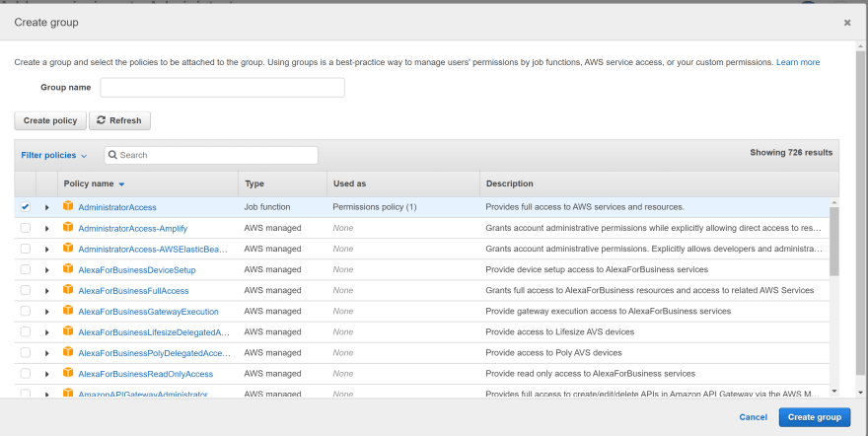The height and width of the screenshot is (436, 868).
Task: Close the Create group dialog
Action: 847,23
